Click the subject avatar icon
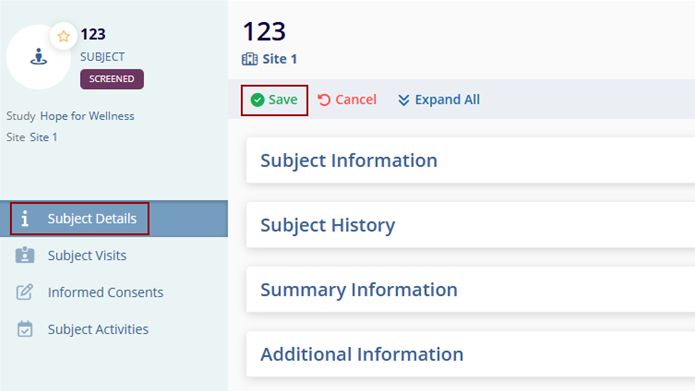The width and height of the screenshot is (695, 391). [39, 57]
